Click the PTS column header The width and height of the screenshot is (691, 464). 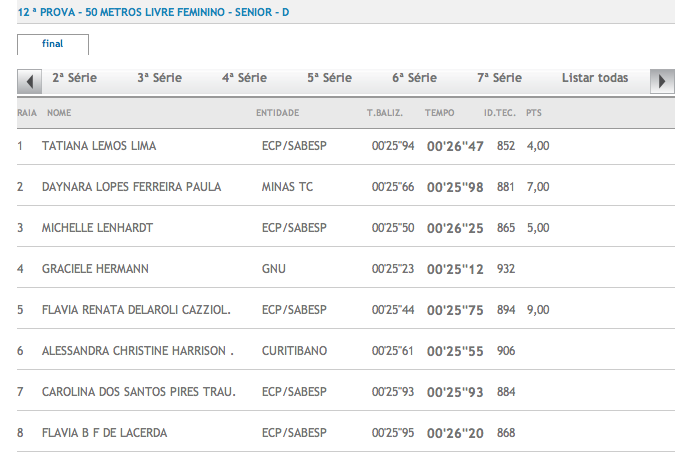(534, 113)
